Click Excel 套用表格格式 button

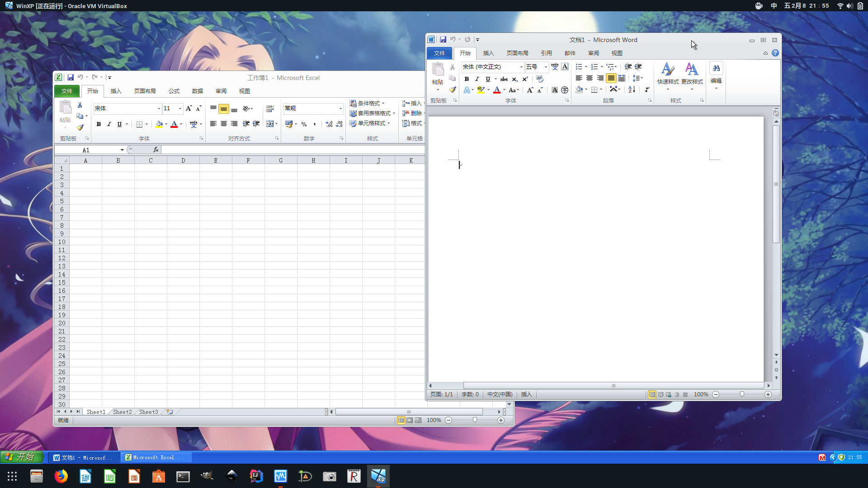tap(373, 113)
